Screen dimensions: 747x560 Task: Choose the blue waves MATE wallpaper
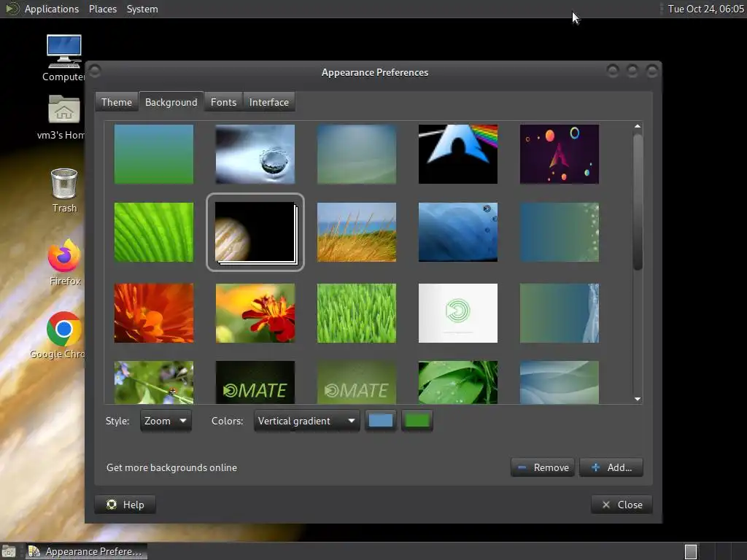[x=458, y=233]
